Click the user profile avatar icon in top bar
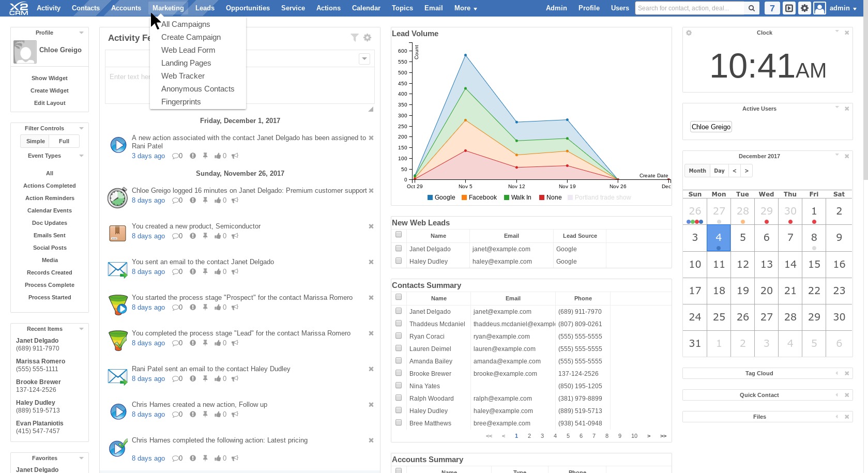The height and width of the screenshot is (473, 868). point(821,8)
